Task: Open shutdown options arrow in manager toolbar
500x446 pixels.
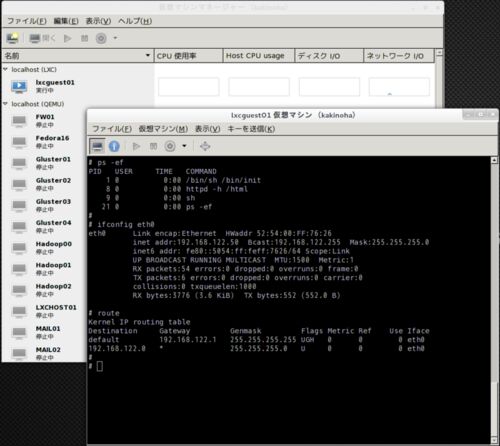Action: click(x=115, y=38)
